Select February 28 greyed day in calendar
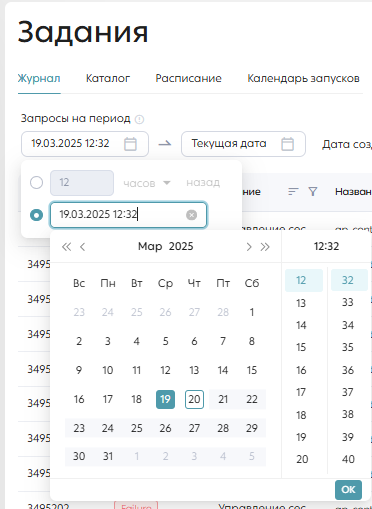Screen dimensions: 372x509 [223, 312]
